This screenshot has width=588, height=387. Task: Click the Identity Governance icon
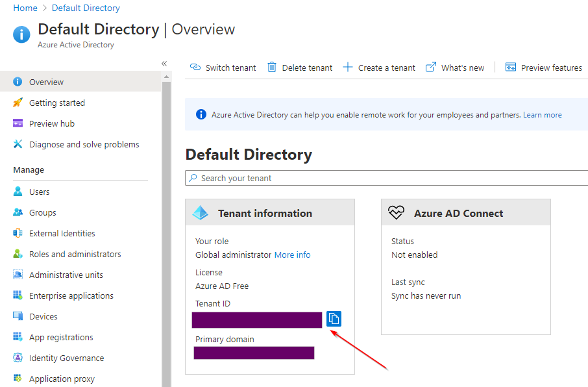click(x=18, y=357)
